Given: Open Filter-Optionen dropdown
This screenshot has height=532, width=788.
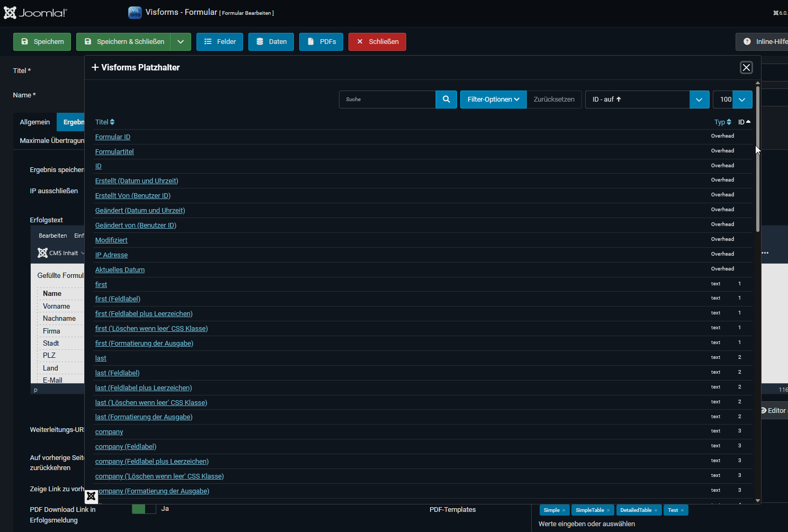Looking at the screenshot, I should [x=493, y=100].
